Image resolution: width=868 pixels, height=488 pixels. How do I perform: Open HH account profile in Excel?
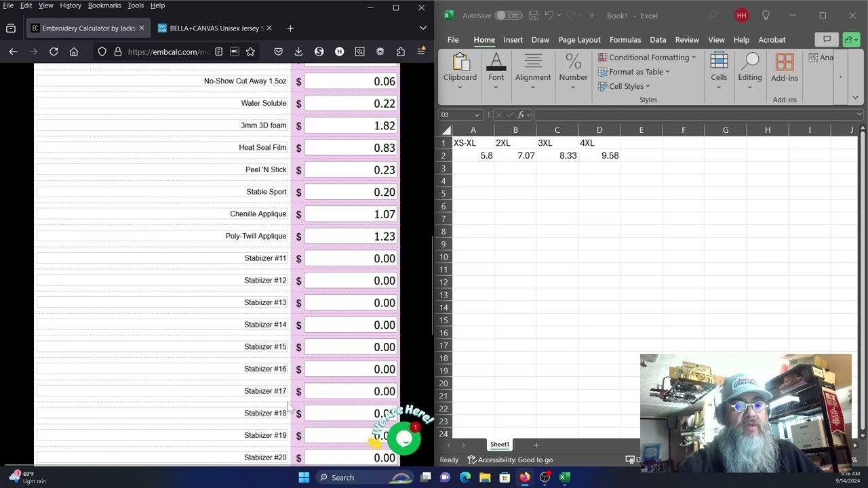[x=741, y=15]
